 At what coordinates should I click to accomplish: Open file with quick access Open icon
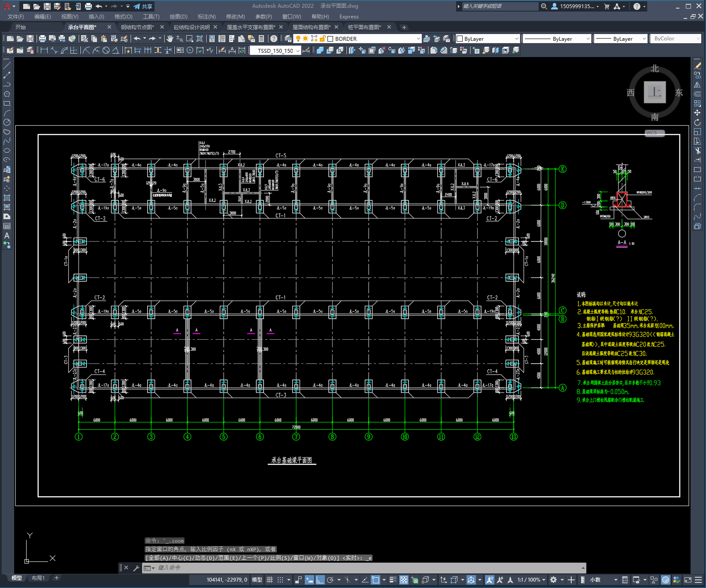(x=37, y=6)
